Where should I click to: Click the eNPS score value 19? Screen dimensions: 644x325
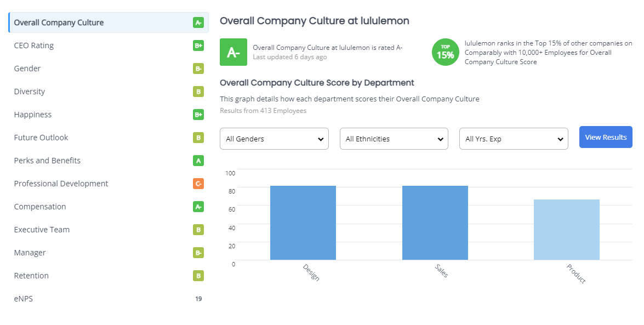[x=198, y=299]
